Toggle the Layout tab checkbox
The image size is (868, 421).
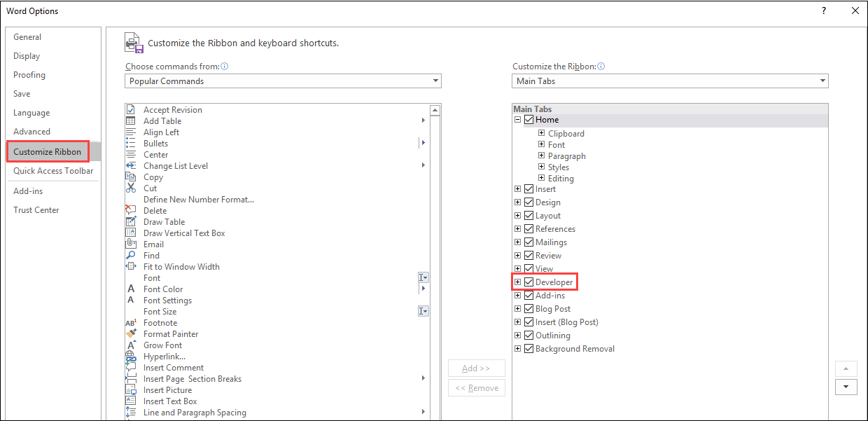pyautogui.click(x=528, y=216)
